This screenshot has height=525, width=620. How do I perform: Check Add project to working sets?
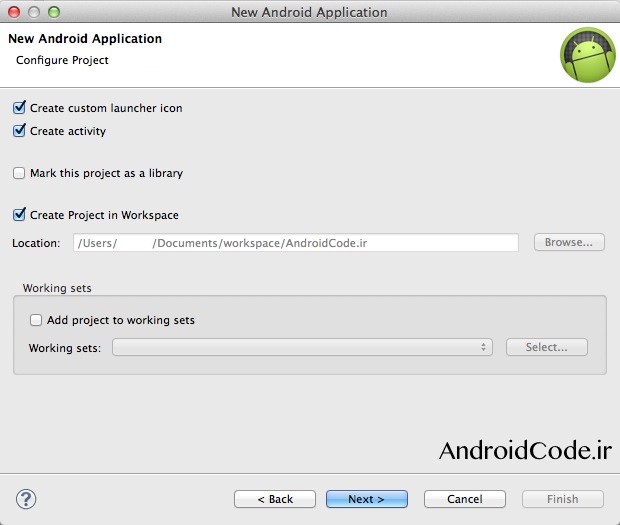coord(36,320)
